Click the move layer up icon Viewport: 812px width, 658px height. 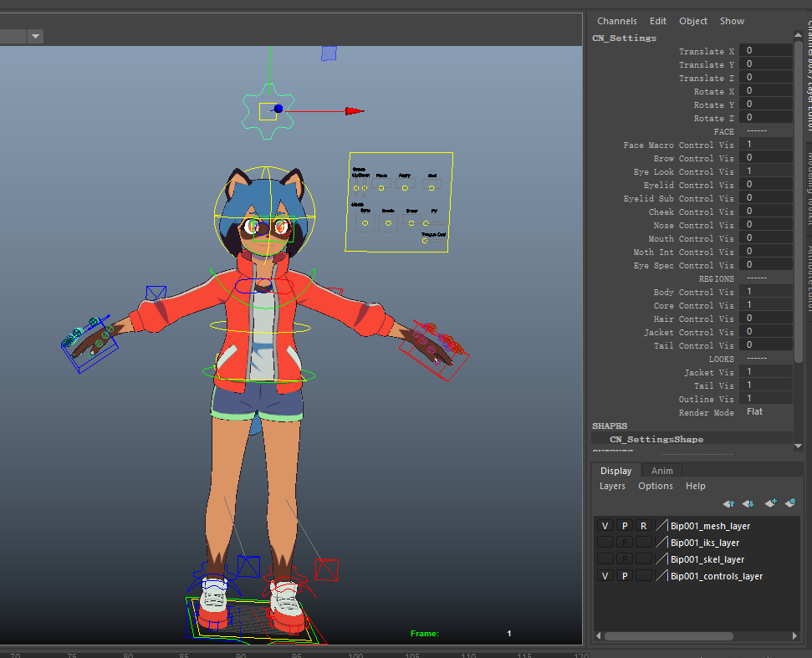(728, 504)
